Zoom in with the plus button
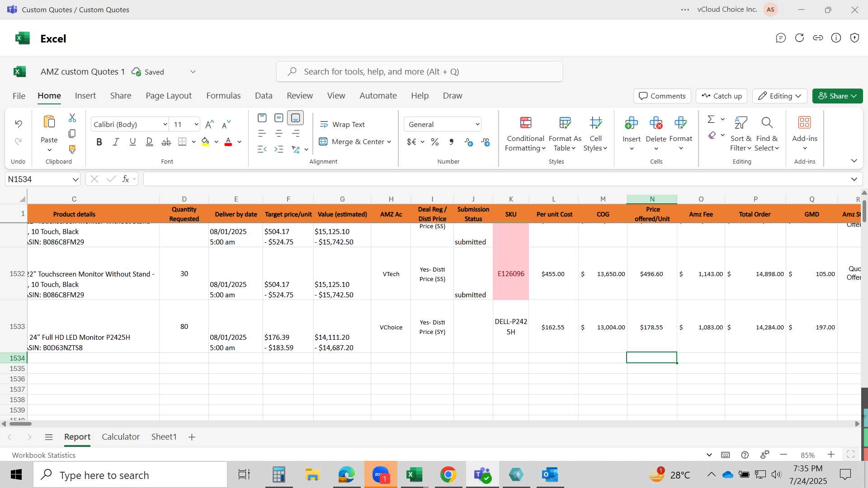This screenshot has height=488, width=868. tap(831, 455)
